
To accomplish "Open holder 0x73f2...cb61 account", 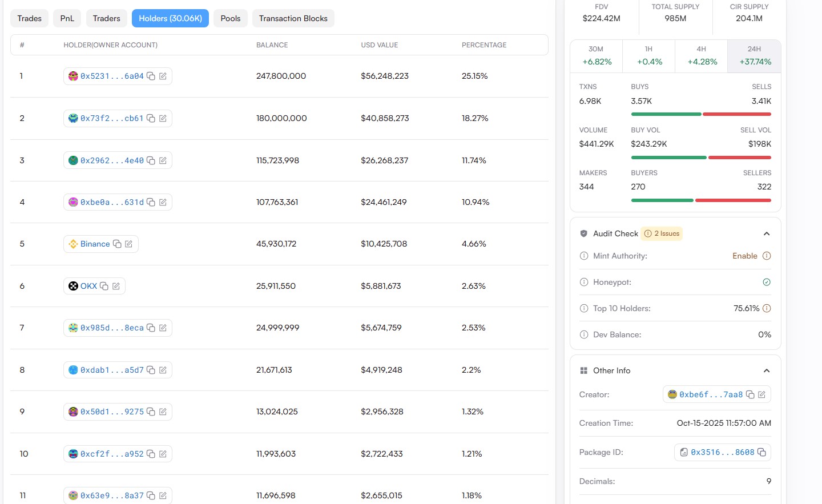I will click(112, 118).
